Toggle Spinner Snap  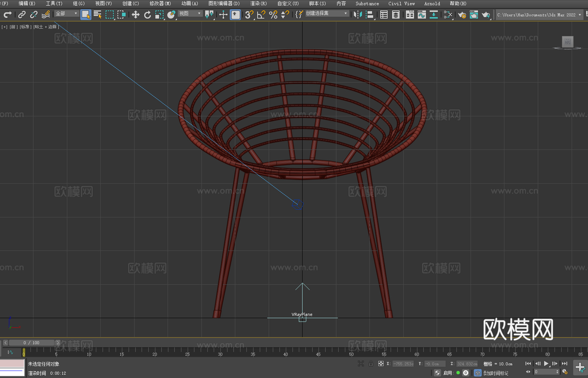pos(285,14)
